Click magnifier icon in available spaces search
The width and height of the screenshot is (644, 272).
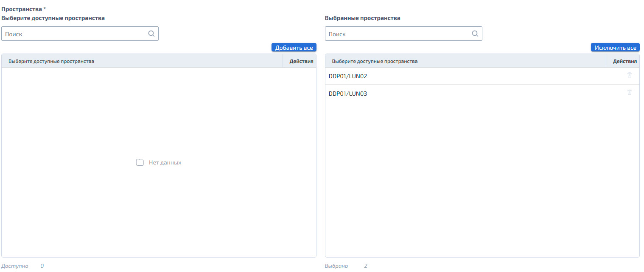[151, 34]
